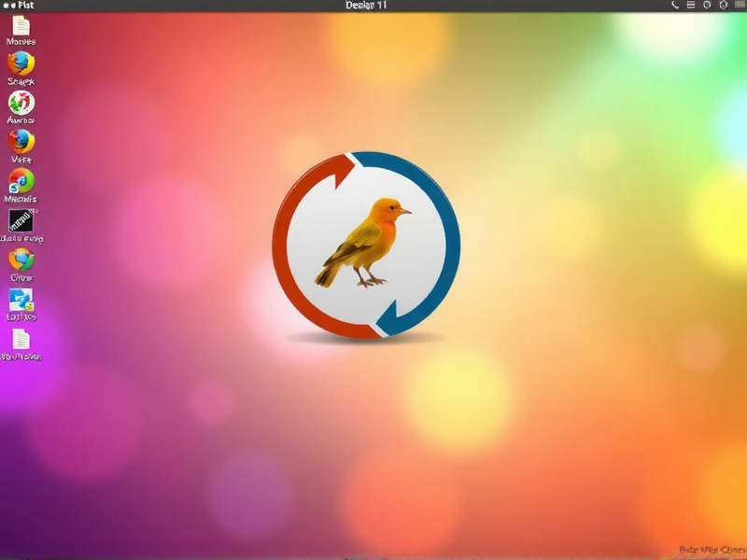Open the list indicator menu in the tray

[691, 6]
